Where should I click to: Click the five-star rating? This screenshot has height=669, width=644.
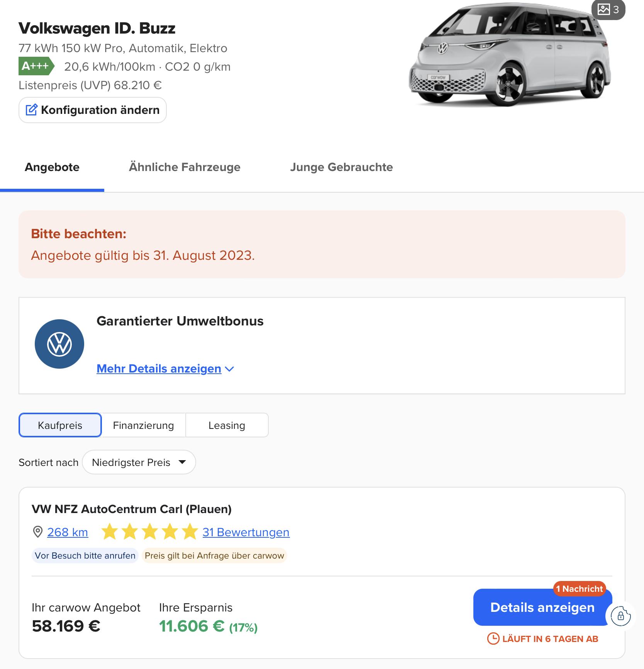point(150,532)
